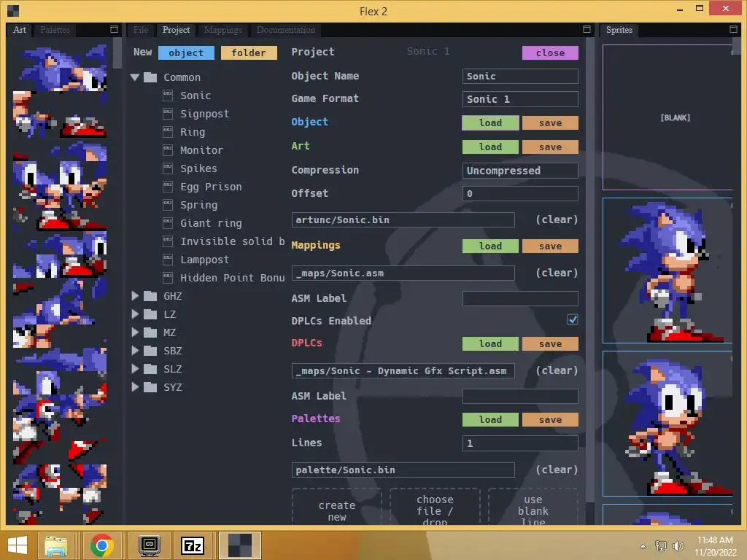The height and width of the screenshot is (560, 747).
Task: Expand the MZ folder
Action: (x=135, y=332)
